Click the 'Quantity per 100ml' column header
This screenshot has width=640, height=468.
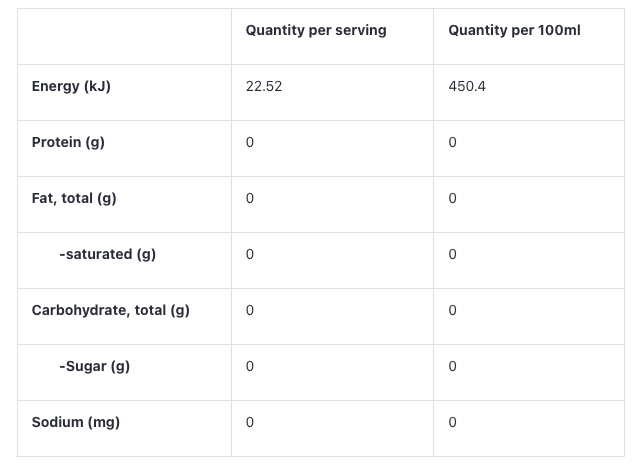[x=514, y=31]
